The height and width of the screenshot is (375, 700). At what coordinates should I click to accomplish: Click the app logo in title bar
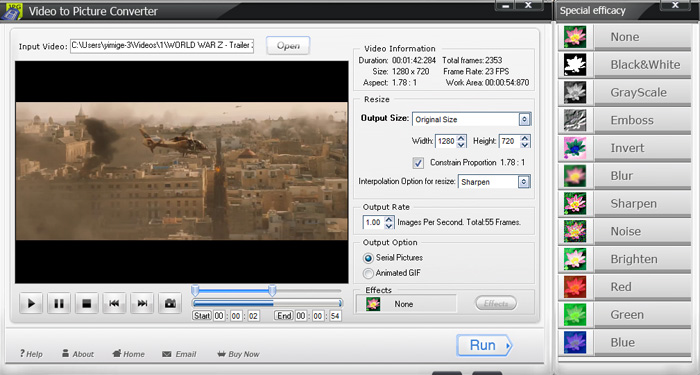coord(12,11)
